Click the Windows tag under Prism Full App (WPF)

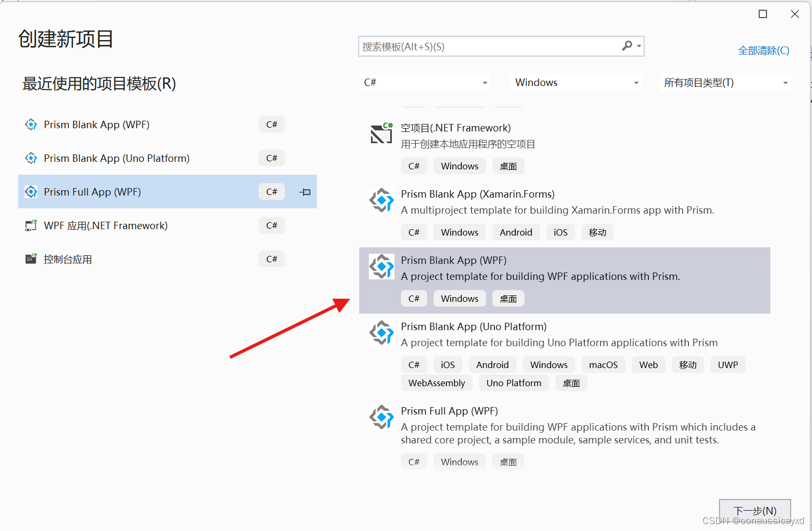[460, 462]
